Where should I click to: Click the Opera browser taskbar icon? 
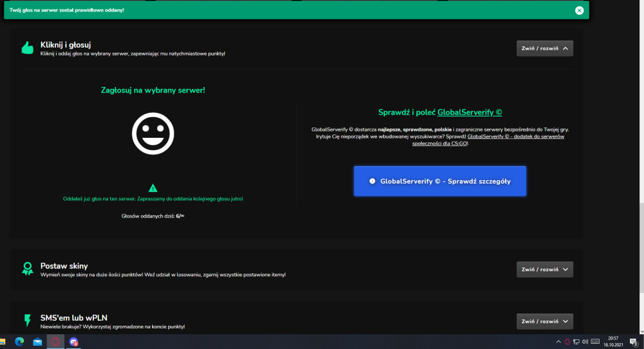coord(55,342)
